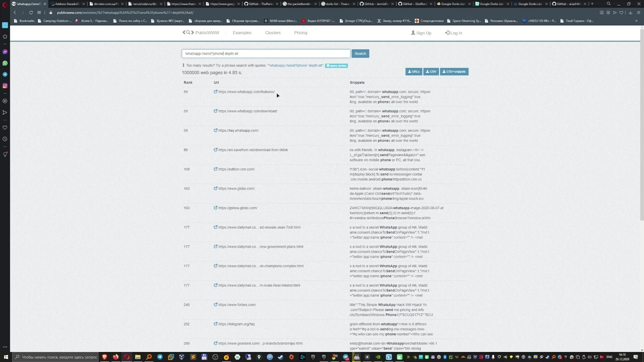Open the Windows Start button
This screenshot has width=644, height=362.
click(x=6, y=357)
